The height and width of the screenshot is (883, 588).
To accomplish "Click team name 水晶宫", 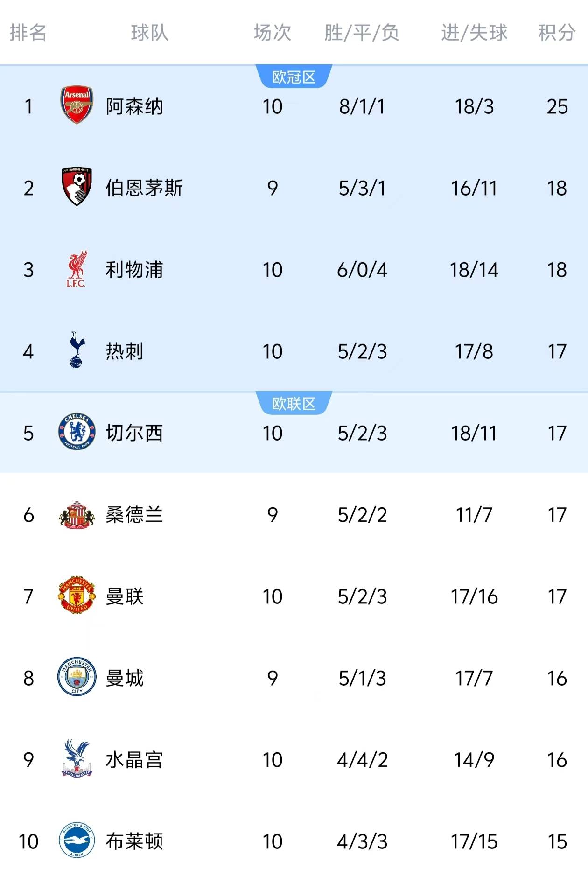I will pos(134,760).
